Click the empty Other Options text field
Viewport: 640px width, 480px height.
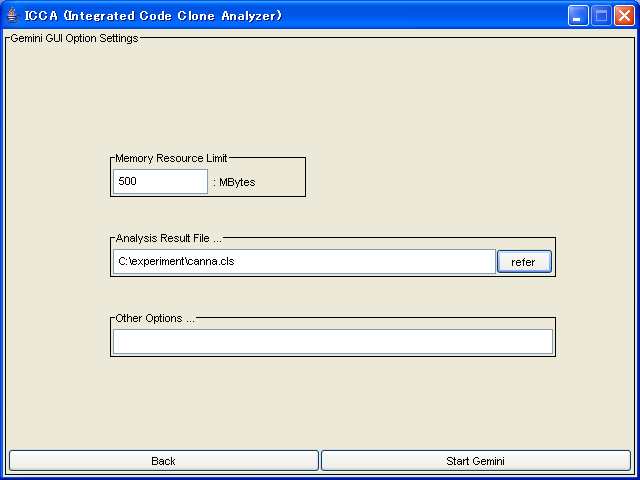coord(332,342)
